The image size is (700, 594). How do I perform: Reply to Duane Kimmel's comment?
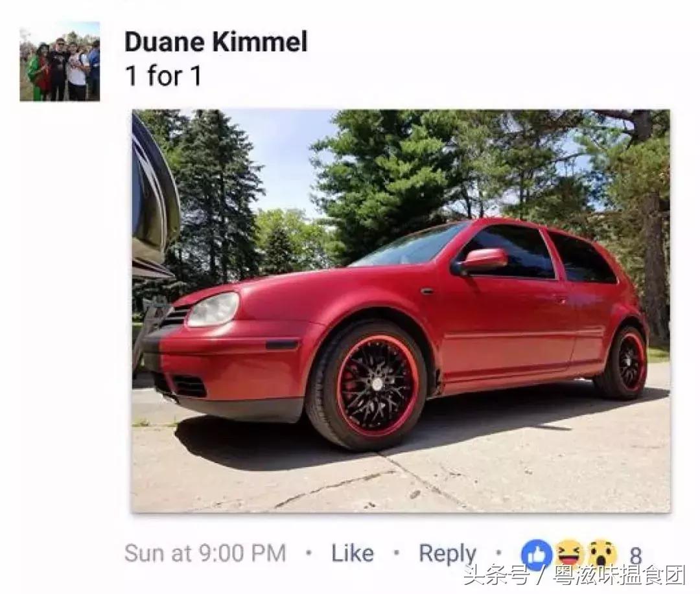coord(448,554)
